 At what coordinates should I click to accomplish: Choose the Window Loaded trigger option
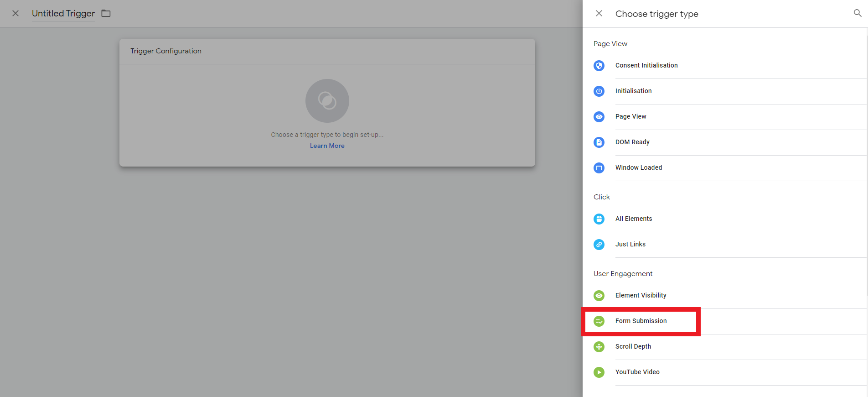[638, 168]
